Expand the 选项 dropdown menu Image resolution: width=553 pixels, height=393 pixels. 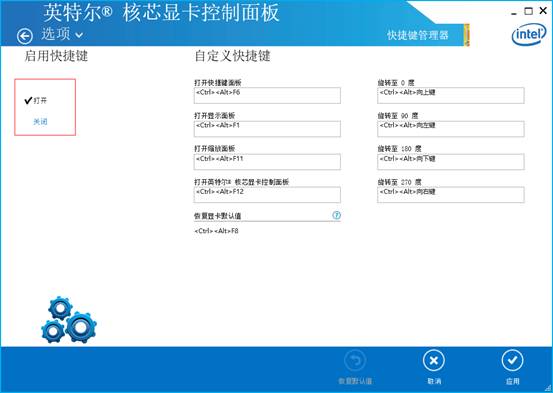point(62,34)
